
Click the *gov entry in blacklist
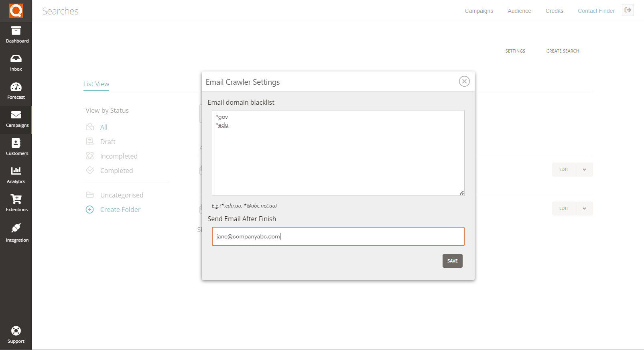tap(222, 117)
